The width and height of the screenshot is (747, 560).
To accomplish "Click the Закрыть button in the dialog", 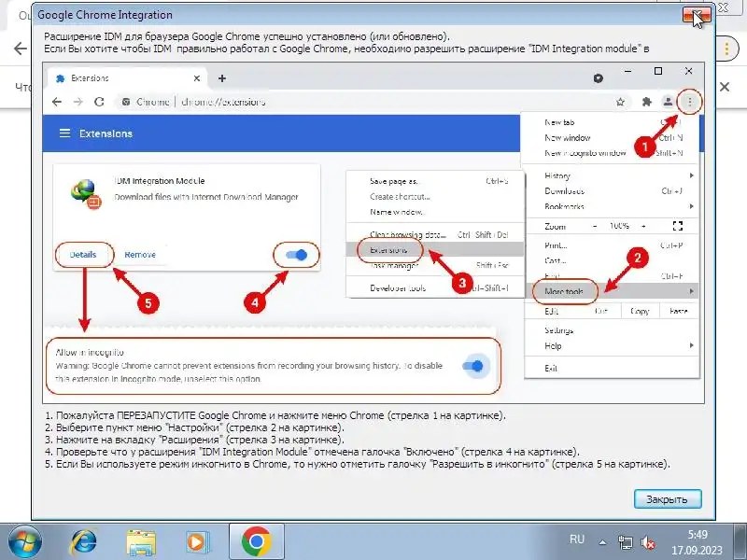I will pos(668,499).
